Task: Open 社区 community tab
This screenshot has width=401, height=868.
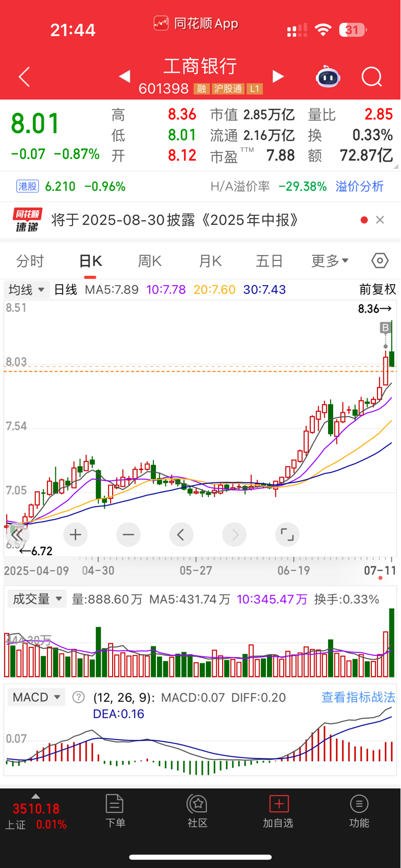Action: [x=198, y=811]
